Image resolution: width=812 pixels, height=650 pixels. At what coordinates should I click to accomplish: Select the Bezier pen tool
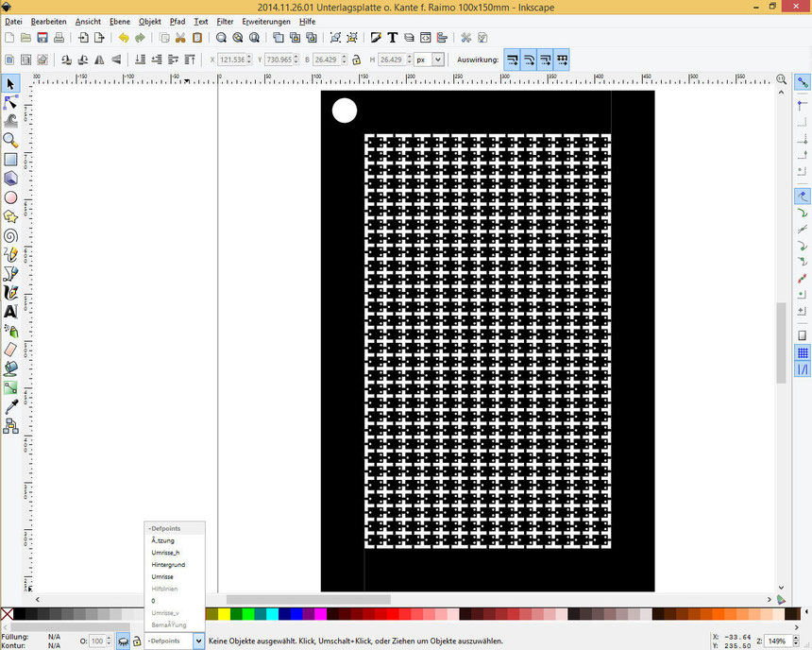(10, 274)
